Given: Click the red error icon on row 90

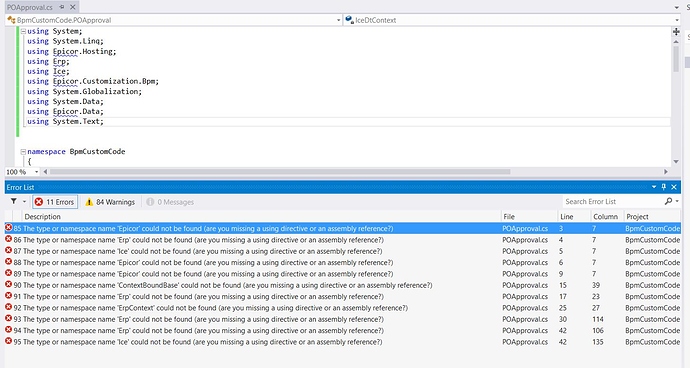Looking at the screenshot, I should 8,284.
